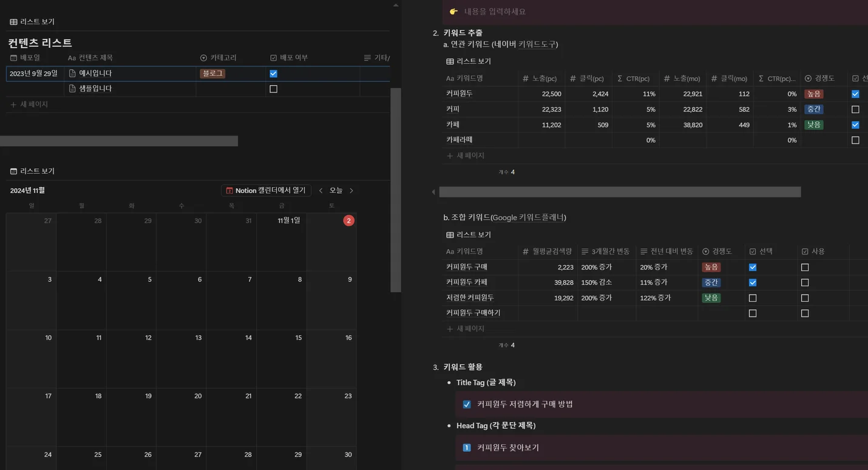
Task: Click pointing hand emoji in 내용을 입력하세요 callout
Action: (453, 12)
